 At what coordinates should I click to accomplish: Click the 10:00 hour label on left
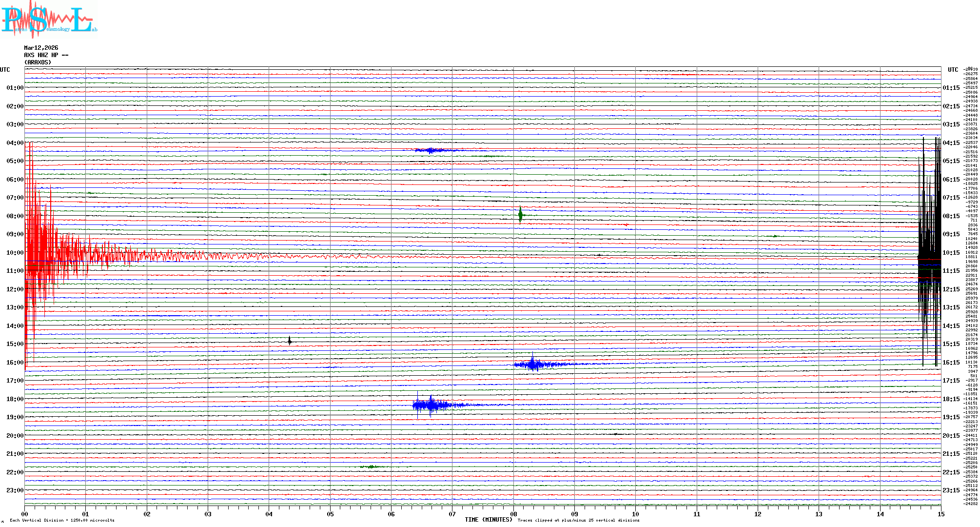point(15,253)
